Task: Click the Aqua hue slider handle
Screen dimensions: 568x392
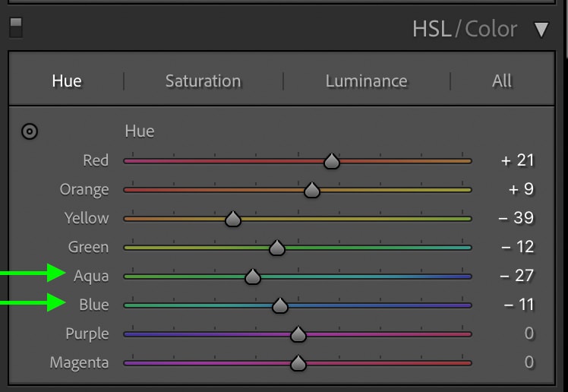Action: click(x=252, y=277)
